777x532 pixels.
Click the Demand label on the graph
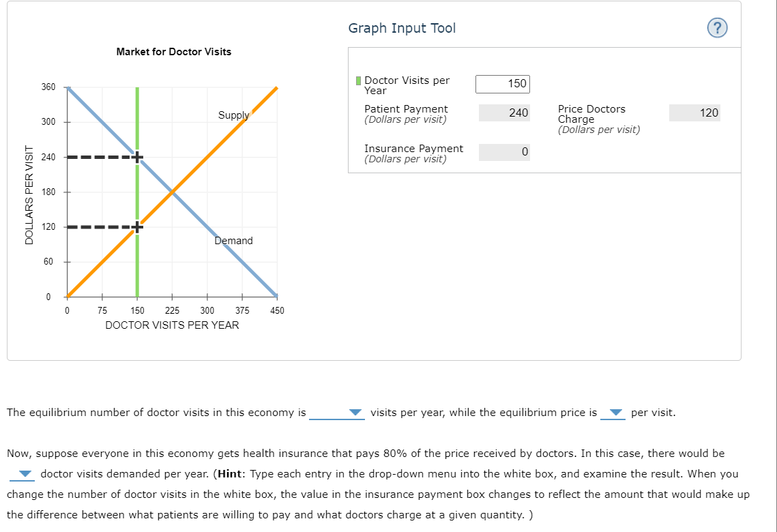(234, 240)
